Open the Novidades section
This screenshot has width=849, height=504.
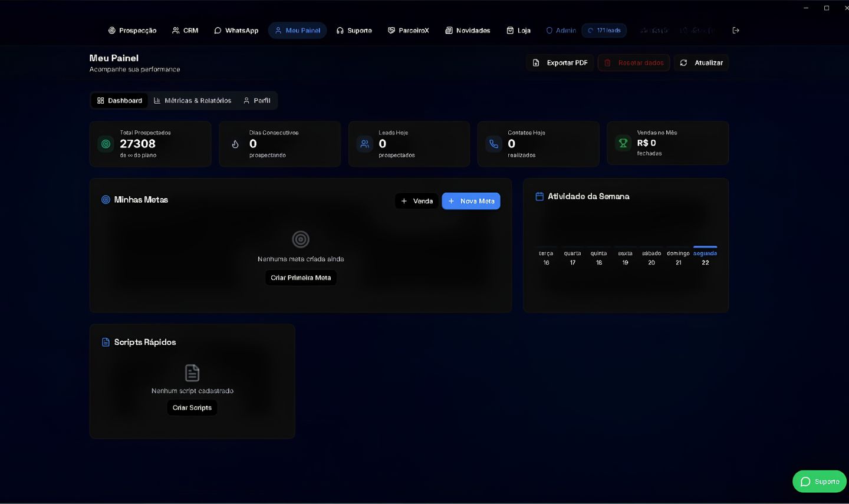point(468,31)
